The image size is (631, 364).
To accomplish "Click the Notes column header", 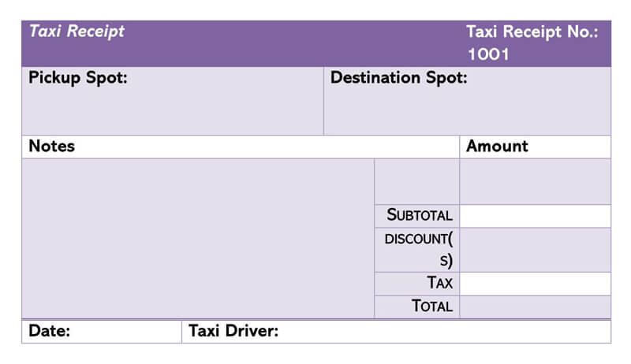I will [52, 147].
